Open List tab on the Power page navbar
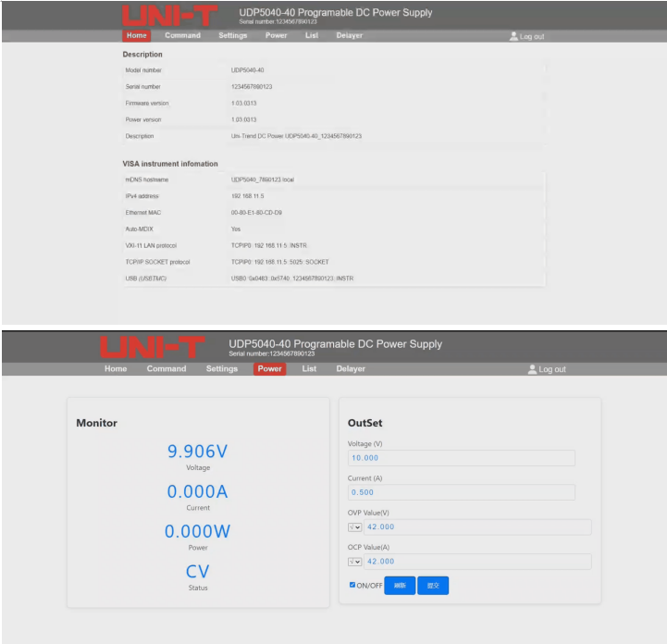The image size is (667, 644). [309, 369]
